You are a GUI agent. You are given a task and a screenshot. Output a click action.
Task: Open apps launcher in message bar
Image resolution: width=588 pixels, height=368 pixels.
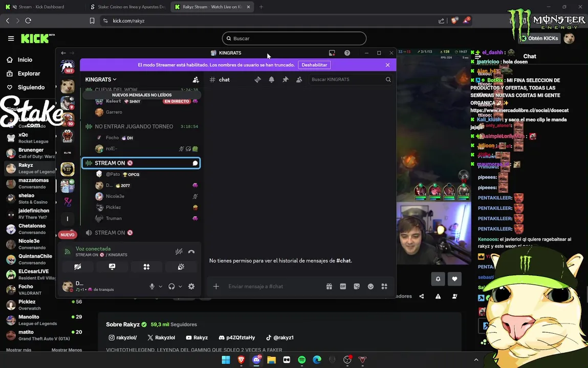click(x=384, y=286)
